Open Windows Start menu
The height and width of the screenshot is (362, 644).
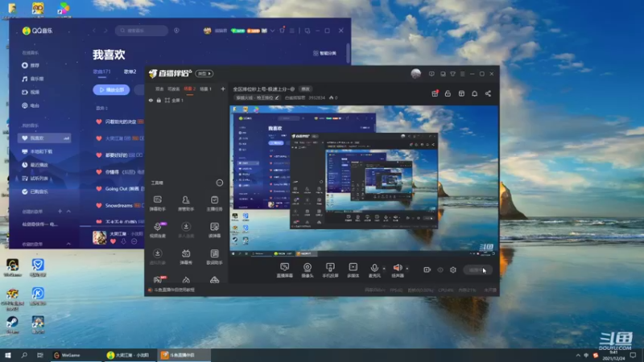[x=8, y=355]
